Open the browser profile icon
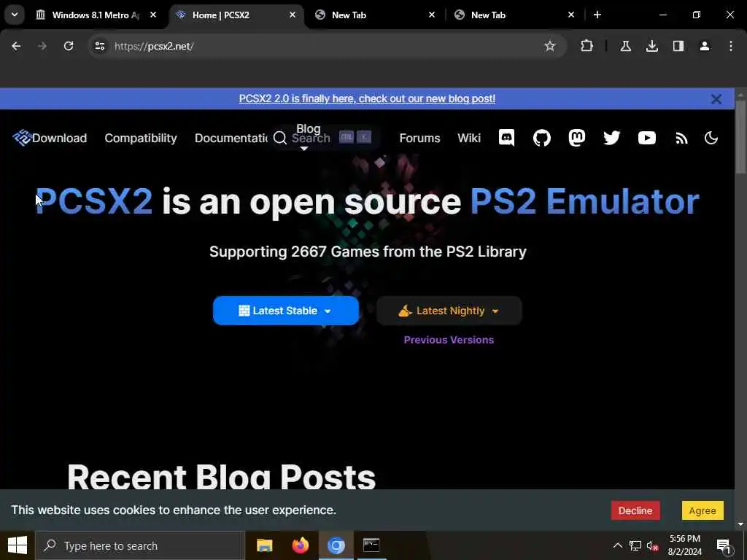Screen dimensions: 747x560 point(704,46)
